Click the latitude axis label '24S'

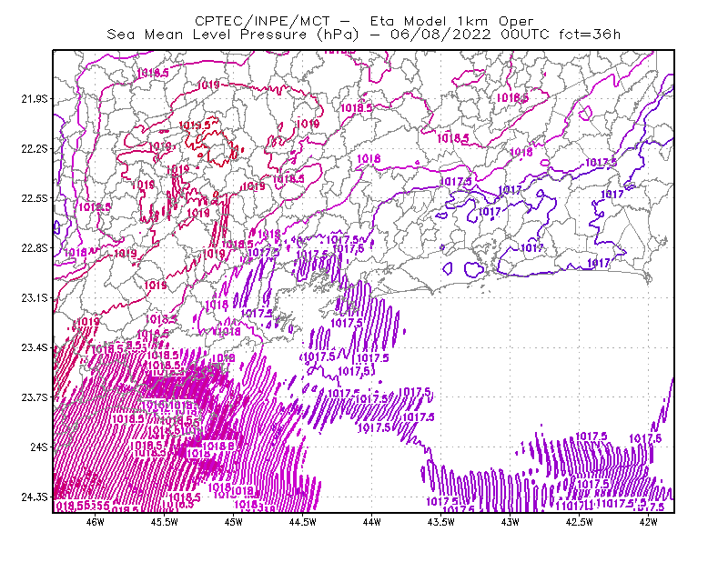click(x=39, y=447)
